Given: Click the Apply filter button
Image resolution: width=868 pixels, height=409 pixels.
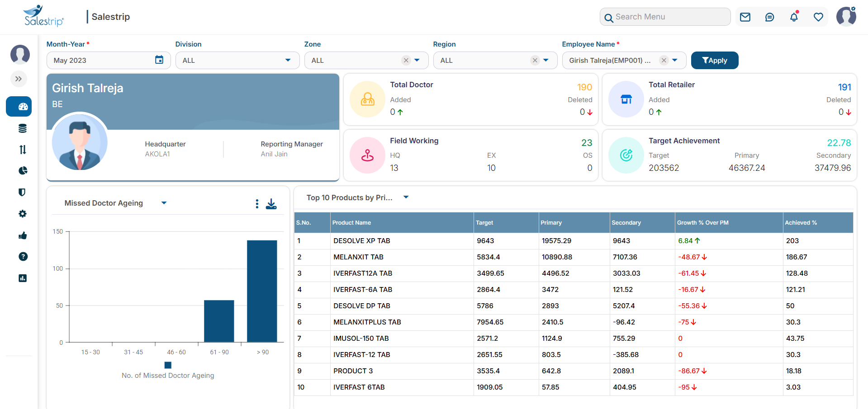Looking at the screenshot, I should 714,60.
